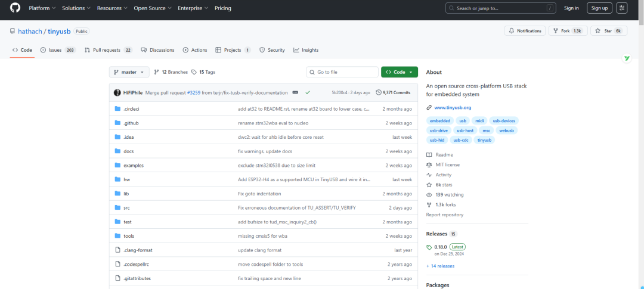Open the green Code dropdown button
This screenshot has height=289, width=644.
399,72
